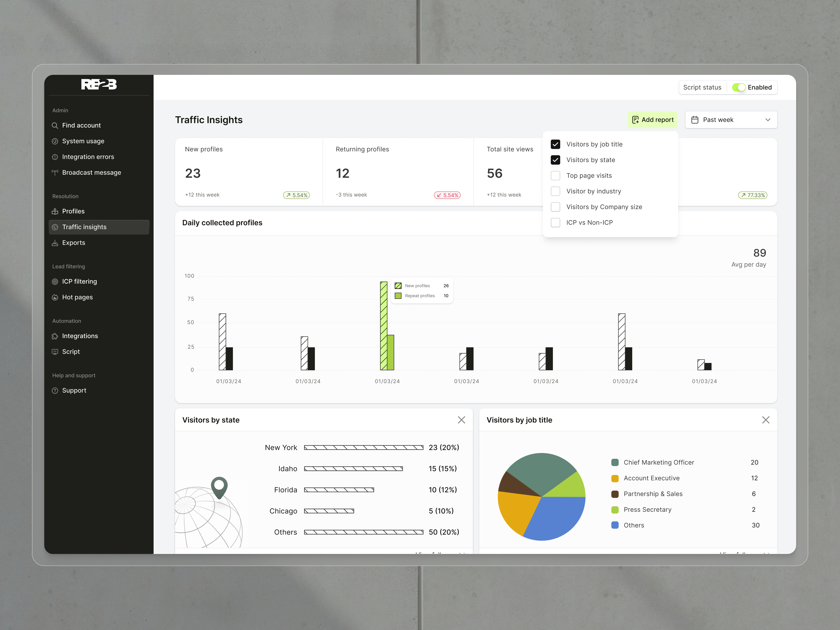Open Profiles under the Resolution section

pos(73,211)
